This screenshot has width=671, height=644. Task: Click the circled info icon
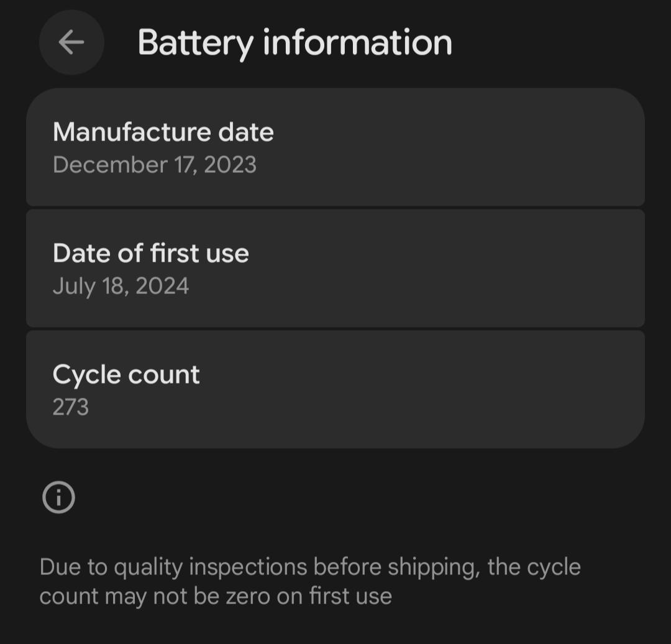pos(58,497)
